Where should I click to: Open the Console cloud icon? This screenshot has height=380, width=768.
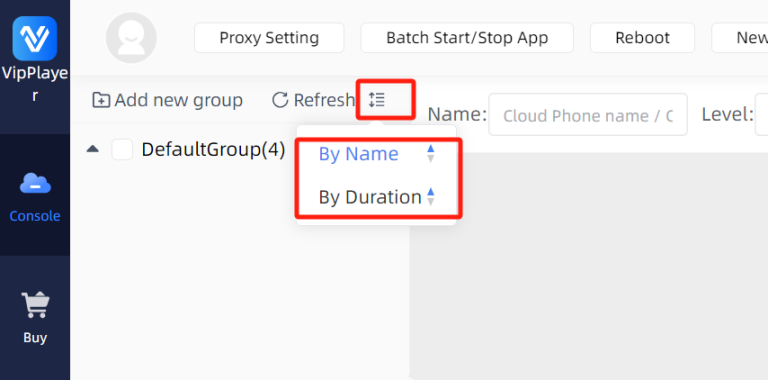[x=35, y=184]
